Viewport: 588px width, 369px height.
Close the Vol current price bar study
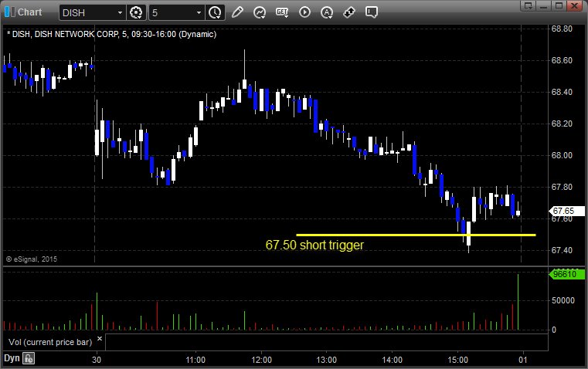click(100, 339)
